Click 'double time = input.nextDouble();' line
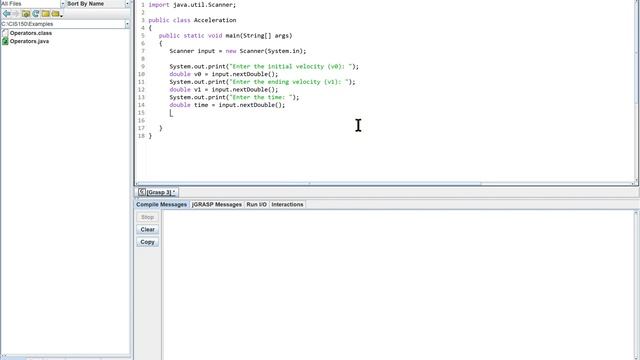This screenshot has width=640, height=360. [x=227, y=105]
